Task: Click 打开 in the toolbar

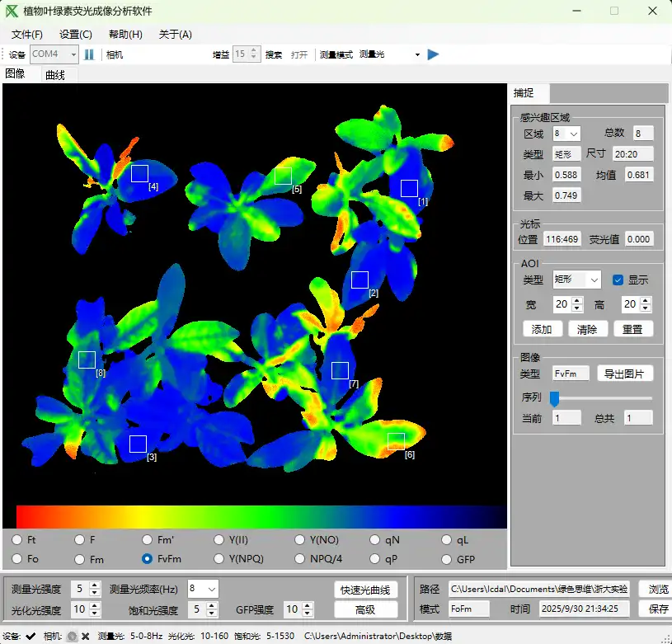Action: click(x=300, y=54)
